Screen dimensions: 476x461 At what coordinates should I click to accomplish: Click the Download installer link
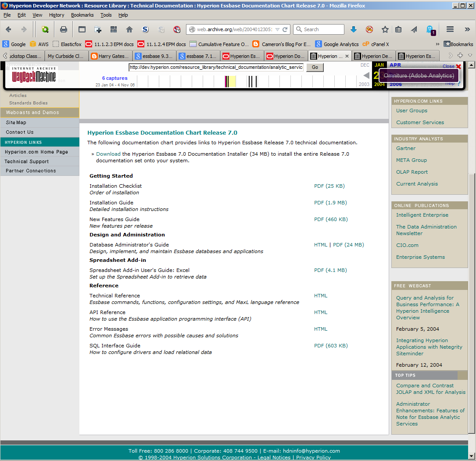[108, 154]
